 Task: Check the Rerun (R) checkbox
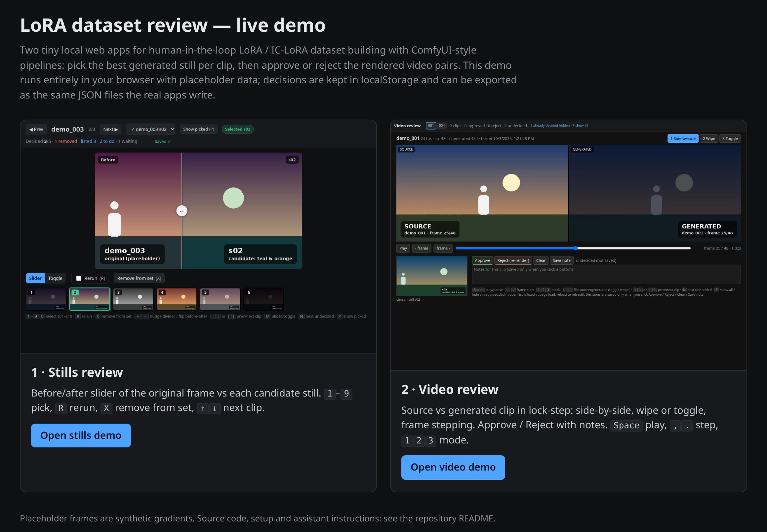(x=79, y=278)
